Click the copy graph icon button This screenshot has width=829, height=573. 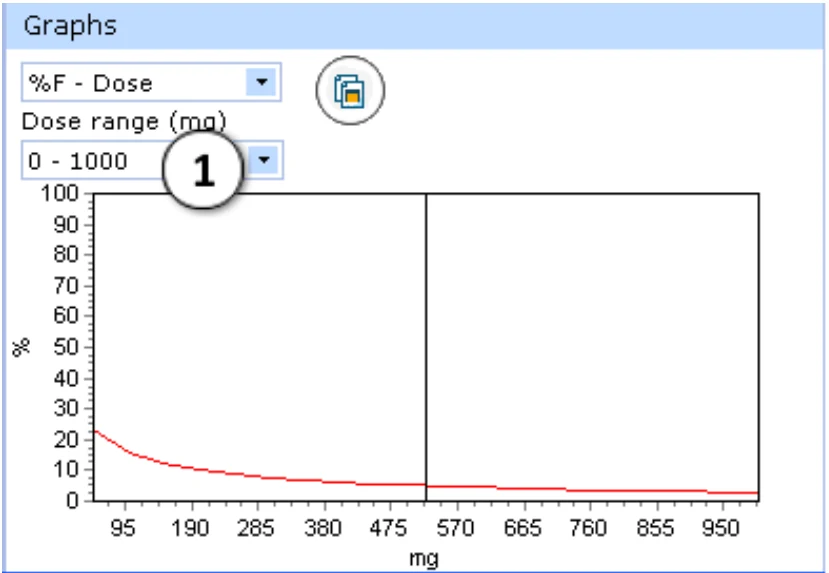point(350,90)
